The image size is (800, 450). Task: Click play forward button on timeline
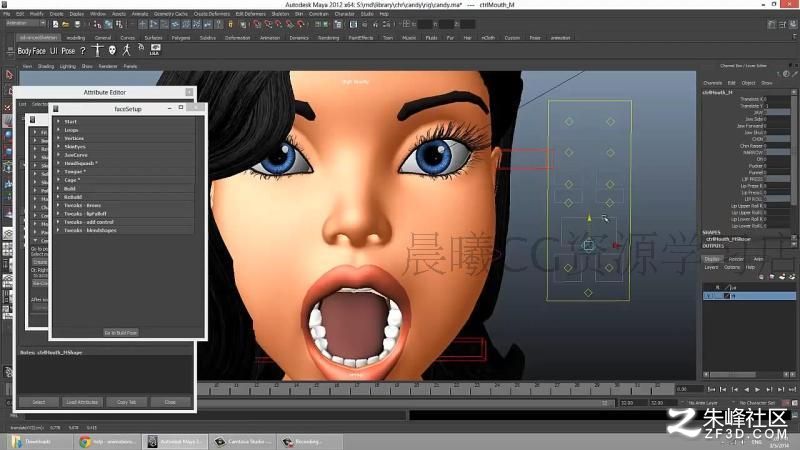point(758,389)
